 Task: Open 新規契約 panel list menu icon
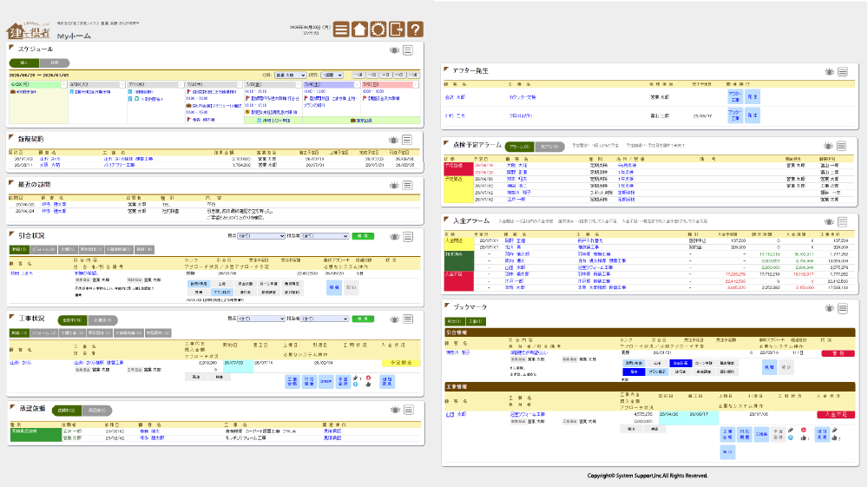[x=407, y=140]
